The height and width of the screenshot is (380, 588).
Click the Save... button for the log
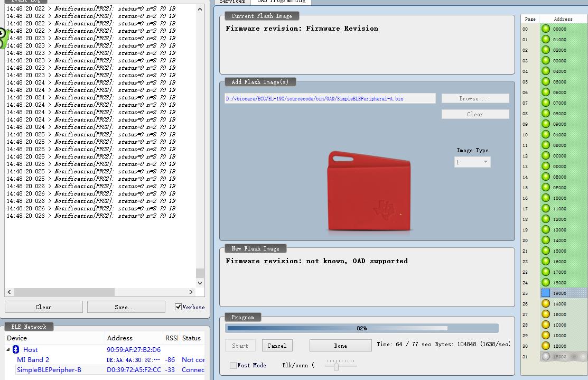126,307
